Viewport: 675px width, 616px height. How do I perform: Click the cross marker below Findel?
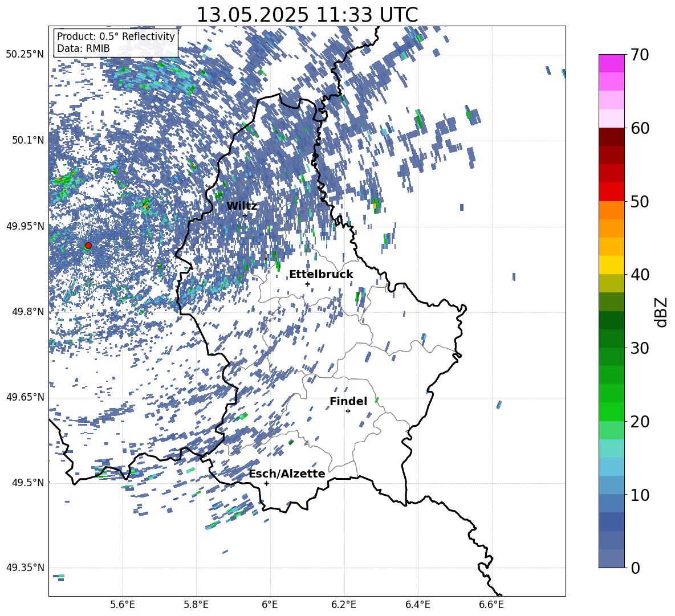point(348,411)
